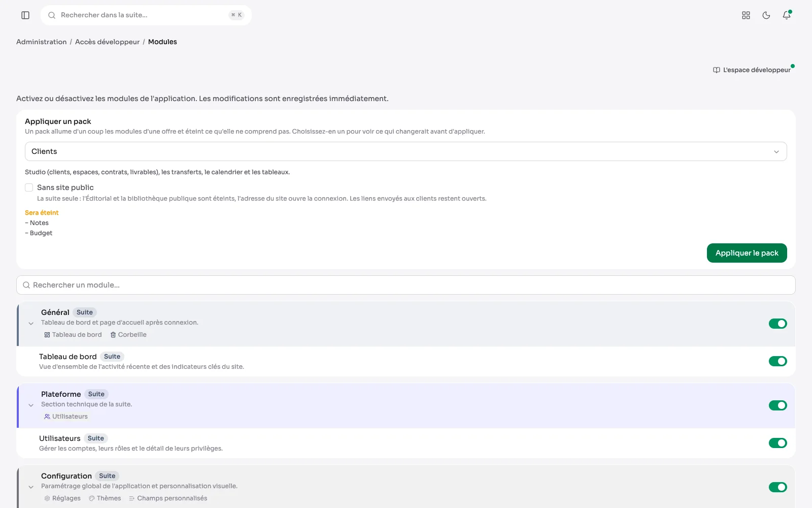This screenshot has height=508, width=812.
Task: Click the Thèmes palette icon
Action: coord(92,498)
